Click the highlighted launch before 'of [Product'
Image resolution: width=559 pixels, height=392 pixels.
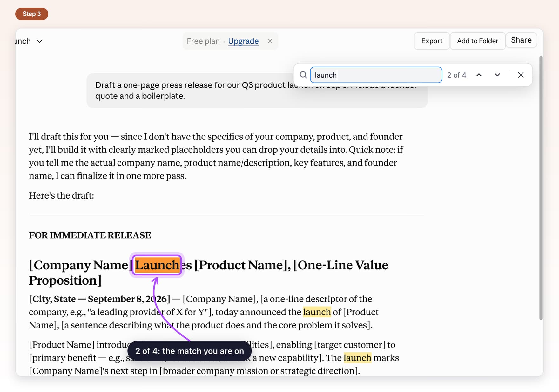click(317, 312)
